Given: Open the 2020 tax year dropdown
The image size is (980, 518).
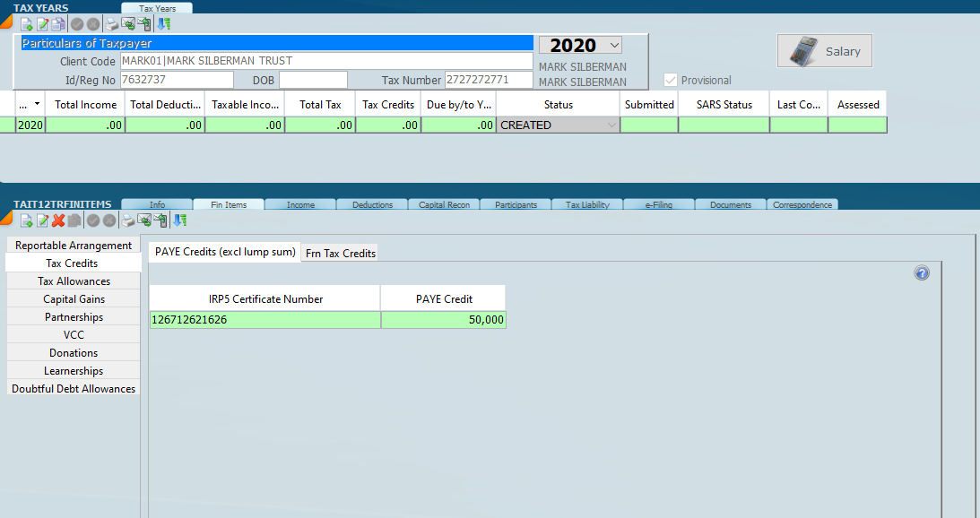Looking at the screenshot, I should click(614, 45).
